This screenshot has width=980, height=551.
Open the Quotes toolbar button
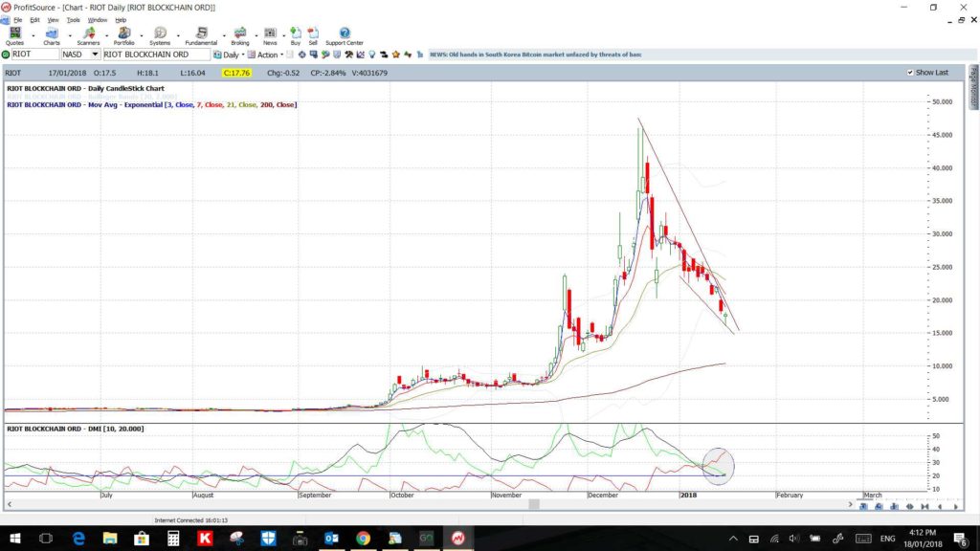coord(15,35)
